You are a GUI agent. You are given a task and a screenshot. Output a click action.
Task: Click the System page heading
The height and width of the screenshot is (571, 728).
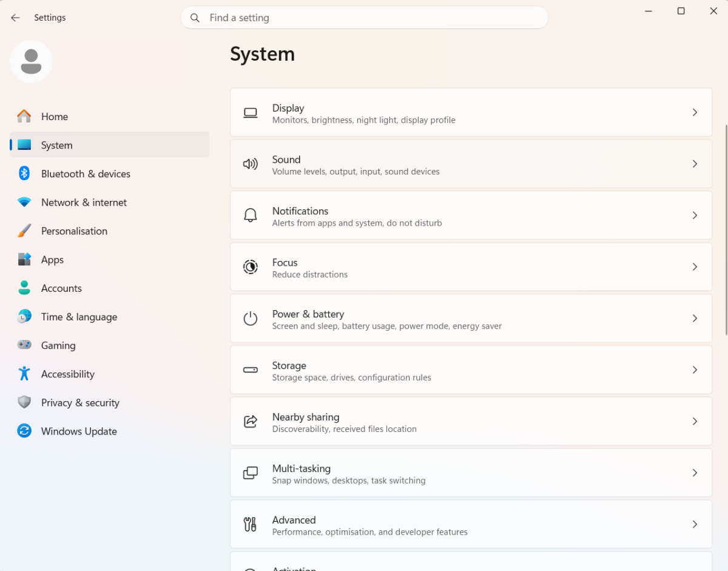(x=263, y=54)
